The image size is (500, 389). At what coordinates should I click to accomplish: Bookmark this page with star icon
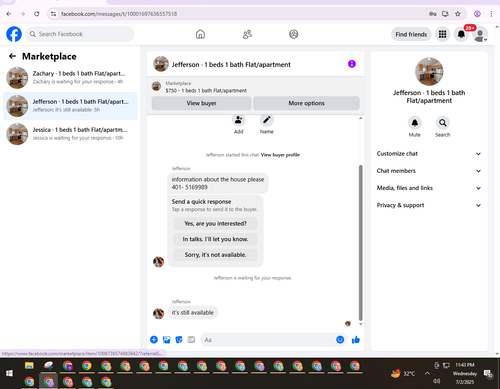click(458, 14)
